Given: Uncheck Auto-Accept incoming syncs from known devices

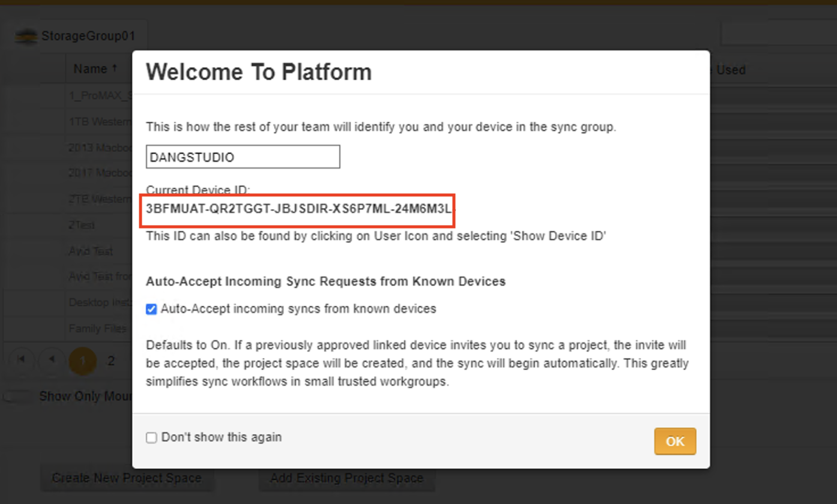Looking at the screenshot, I should (x=151, y=309).
